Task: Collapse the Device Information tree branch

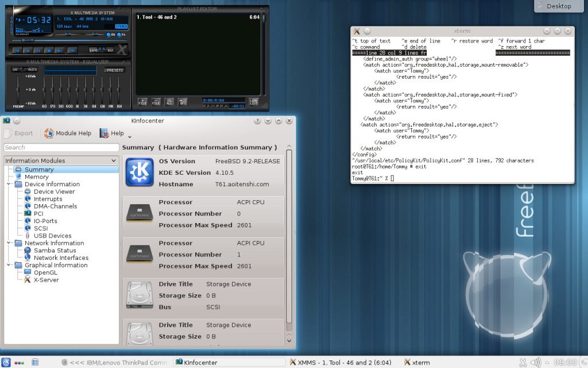Action: [9, 184]
